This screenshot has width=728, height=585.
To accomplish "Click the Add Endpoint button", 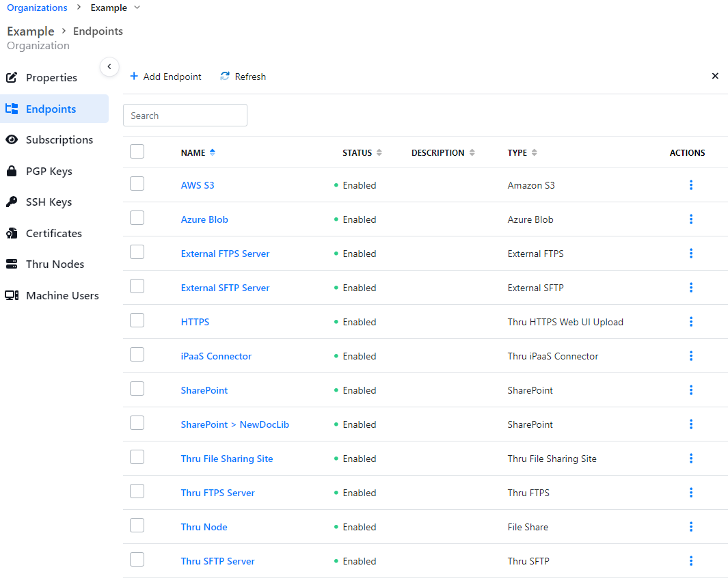I will (165, 77).
